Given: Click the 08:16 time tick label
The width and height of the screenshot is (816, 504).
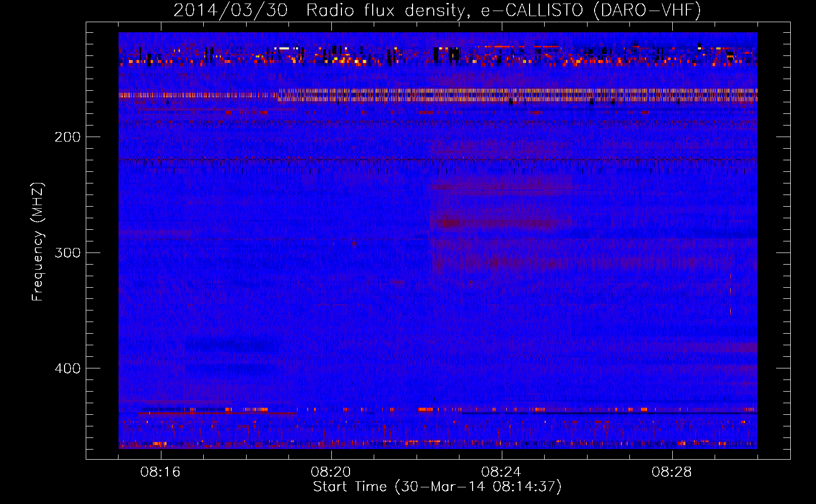Looking at the screenshot, I should coord(160,472).
